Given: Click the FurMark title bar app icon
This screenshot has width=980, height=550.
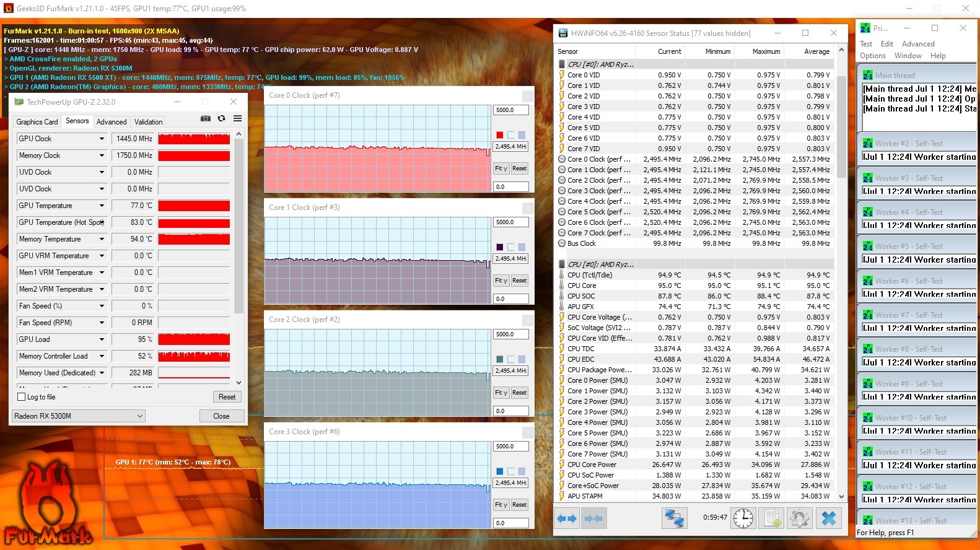Looking at the screenshot, I should [x=8, y=9].
